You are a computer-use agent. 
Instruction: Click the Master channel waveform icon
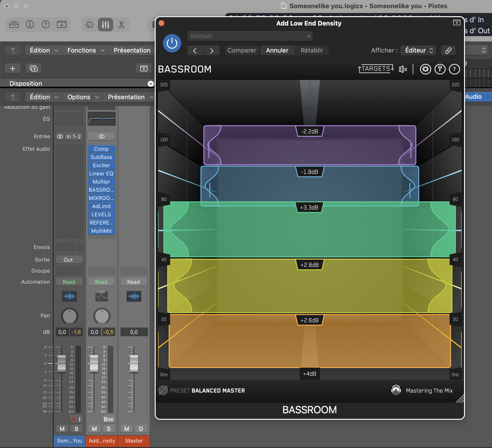point(134,296)
